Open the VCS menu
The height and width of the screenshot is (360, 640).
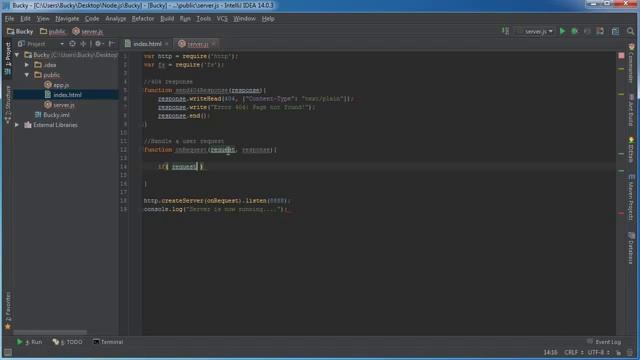[x=222, y=19]
